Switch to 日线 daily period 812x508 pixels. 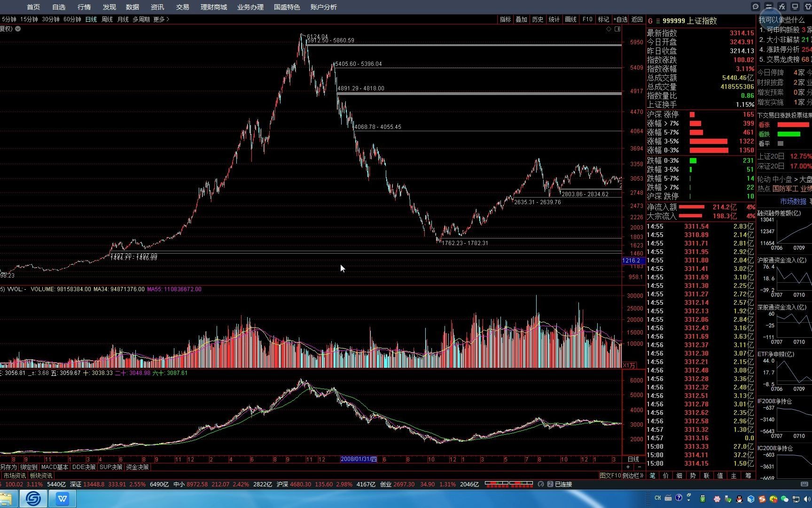91,19
